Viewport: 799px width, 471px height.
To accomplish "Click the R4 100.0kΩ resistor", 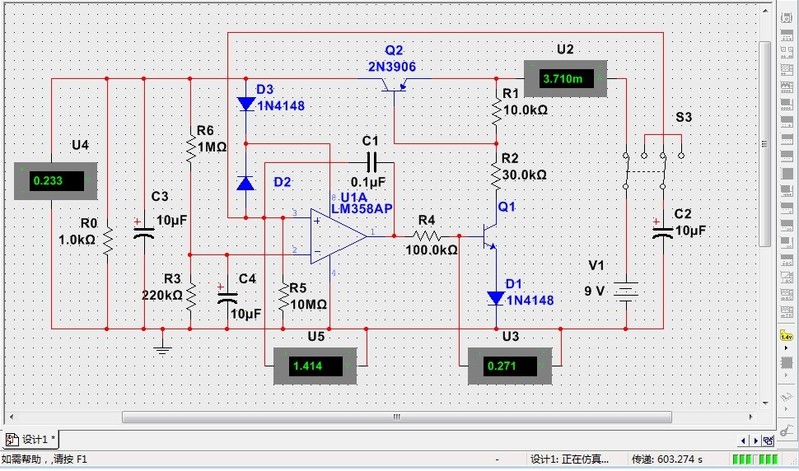I will 428,236.
